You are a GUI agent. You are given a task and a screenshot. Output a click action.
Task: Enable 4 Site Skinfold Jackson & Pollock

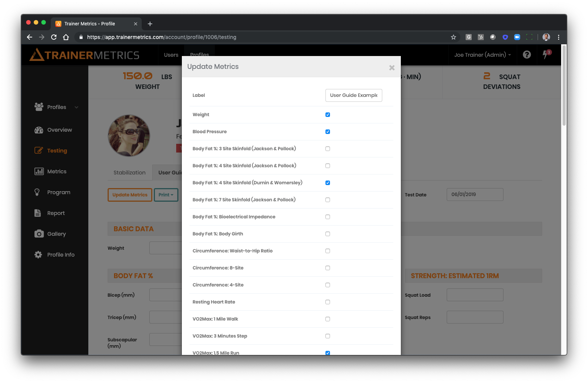328,166
